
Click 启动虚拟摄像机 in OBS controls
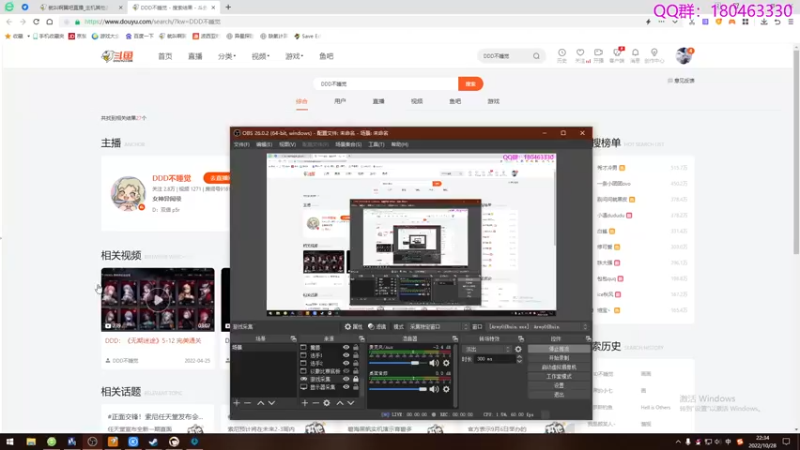click(559, 367)
